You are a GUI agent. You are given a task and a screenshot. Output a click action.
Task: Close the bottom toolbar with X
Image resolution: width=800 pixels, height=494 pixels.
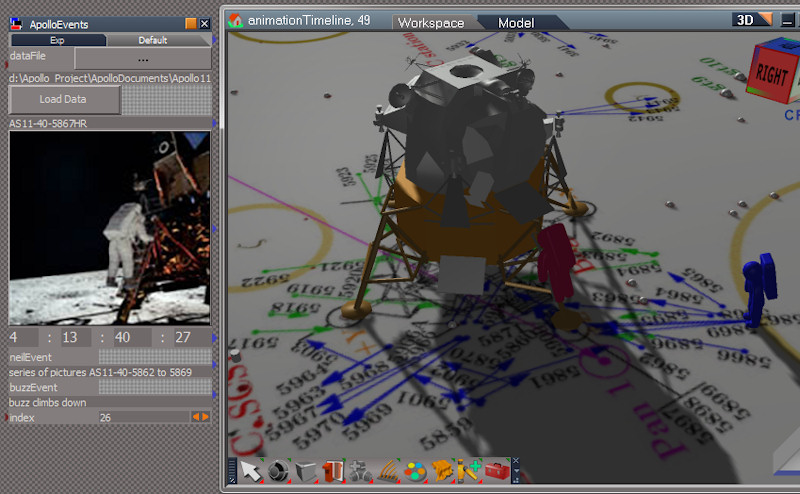tap(516, 461)
